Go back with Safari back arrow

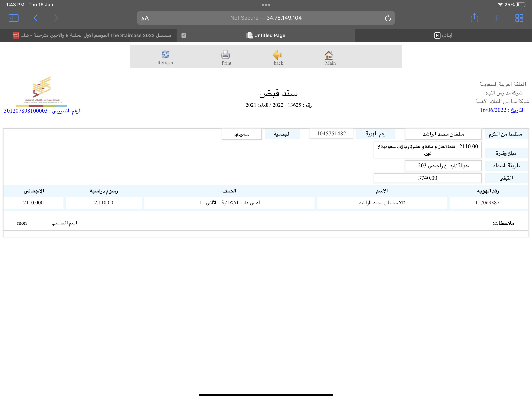coord(35,18)
